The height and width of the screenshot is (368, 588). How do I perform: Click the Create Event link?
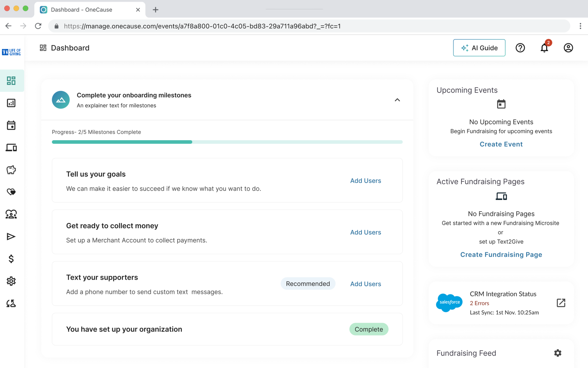coord(501,144)
